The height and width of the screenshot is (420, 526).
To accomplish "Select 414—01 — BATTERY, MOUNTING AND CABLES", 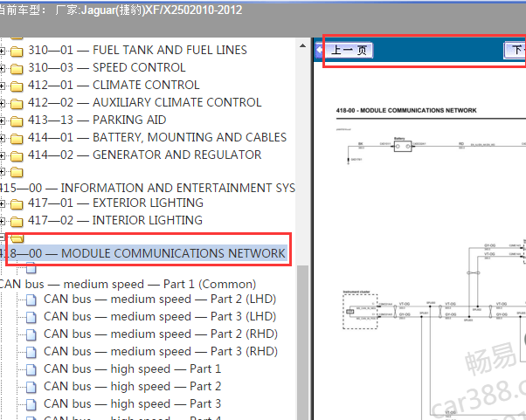I will tap(157, 137).
